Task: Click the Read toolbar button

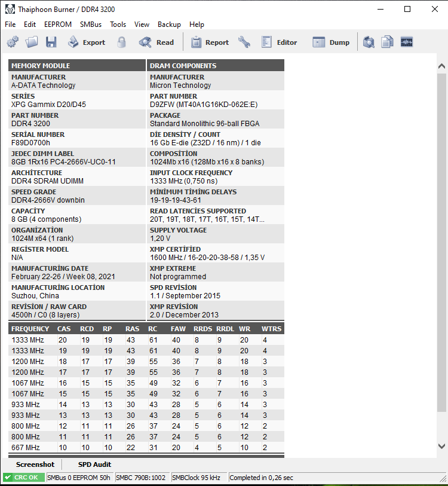Action: click(x=156, y=42)
